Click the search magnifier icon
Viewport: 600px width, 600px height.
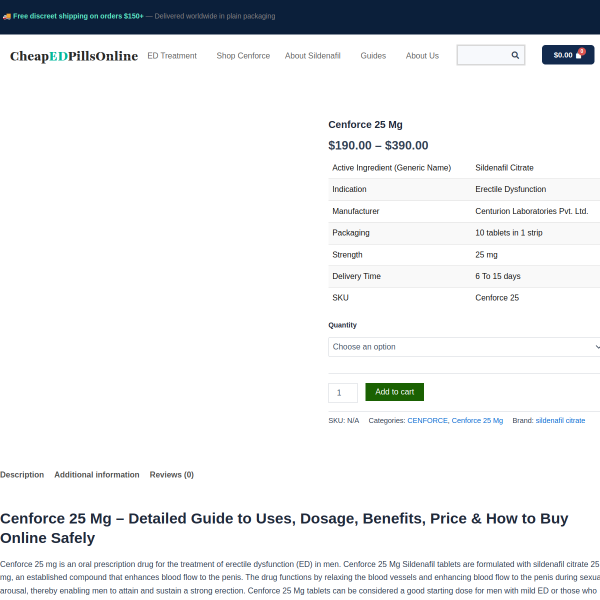(515, 55)
